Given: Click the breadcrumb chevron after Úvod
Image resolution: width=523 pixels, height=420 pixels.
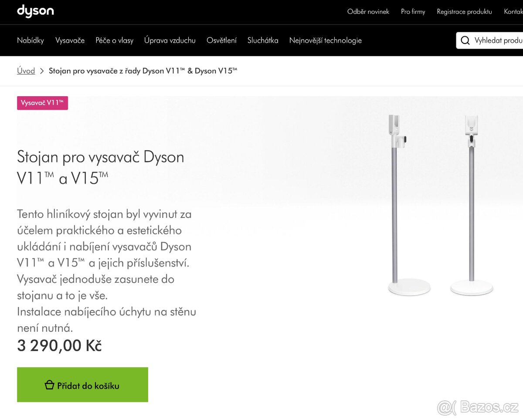Looking at the screenshot, I should 42,70.
